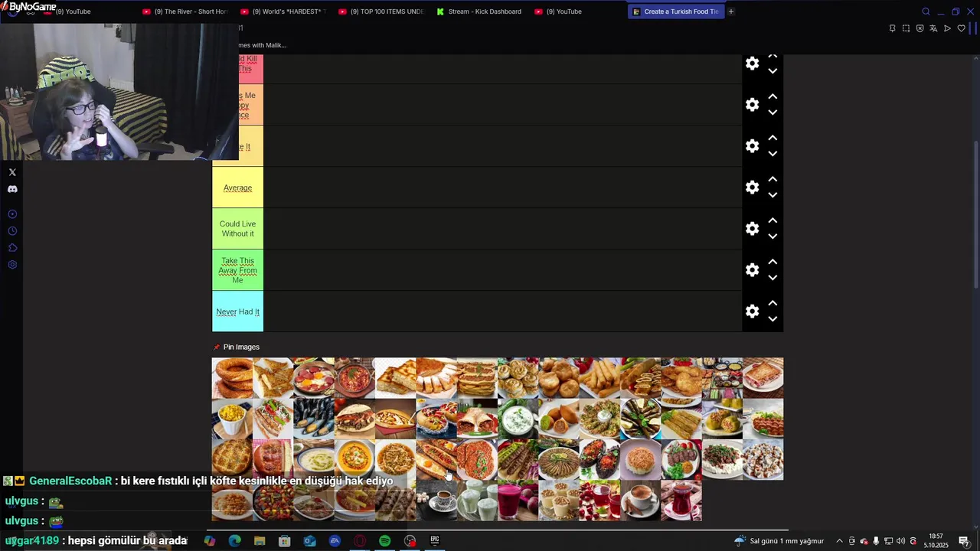Open a new browser tab with plus
The image size is (980, 551).
[730, 11]
